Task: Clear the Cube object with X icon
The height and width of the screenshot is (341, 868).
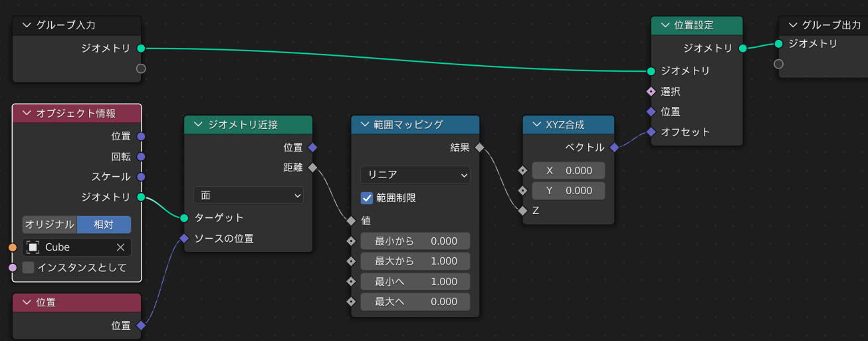Action: 120,247
